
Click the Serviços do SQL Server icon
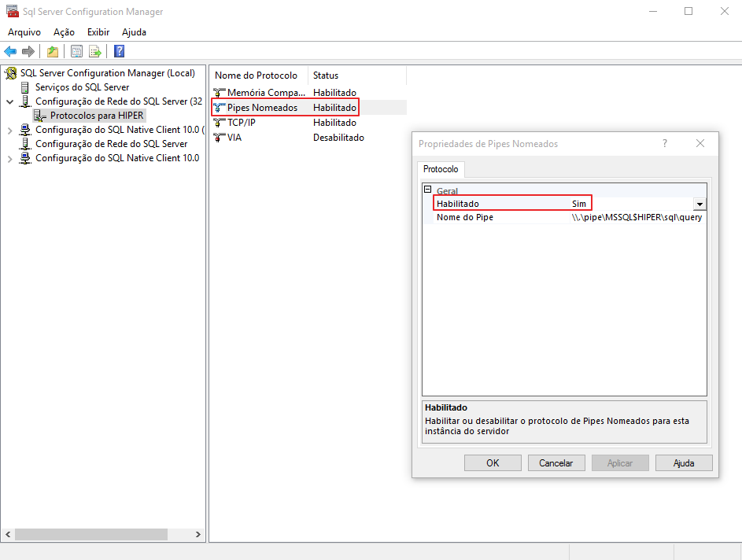tap(26, 87)
